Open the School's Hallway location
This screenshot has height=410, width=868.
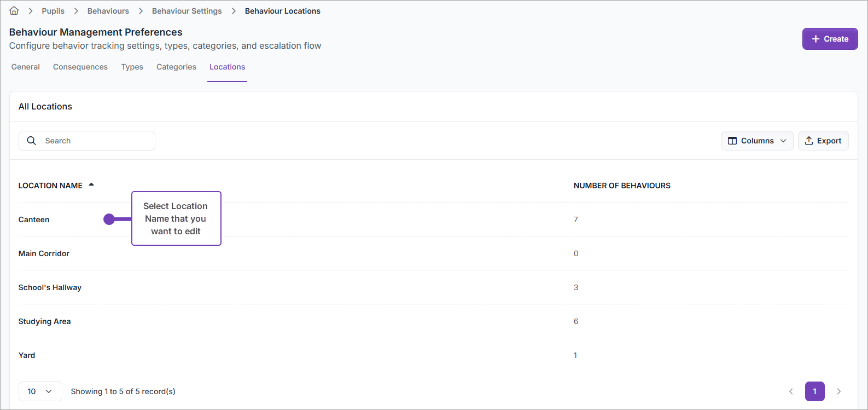coord(50,287)
